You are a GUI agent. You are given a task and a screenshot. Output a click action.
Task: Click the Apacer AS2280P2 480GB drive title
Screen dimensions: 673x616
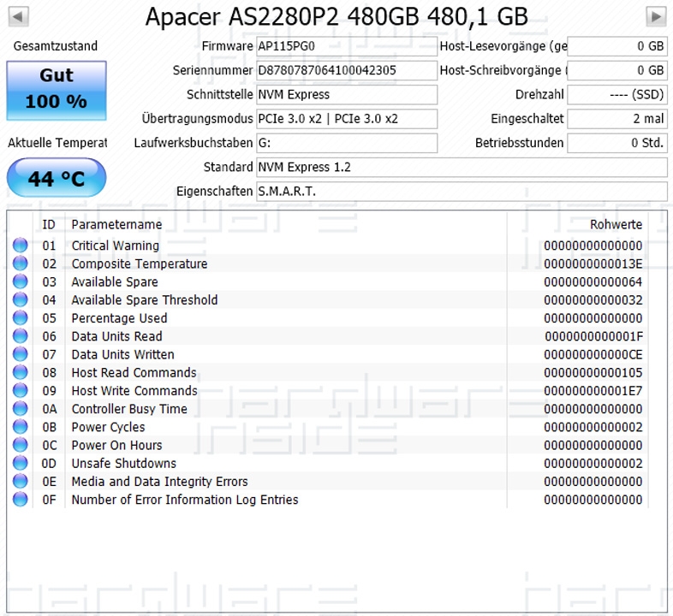coord(336,17)
